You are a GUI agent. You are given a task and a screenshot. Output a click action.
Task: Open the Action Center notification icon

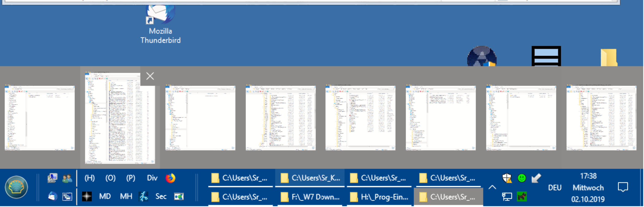[623, 187]
